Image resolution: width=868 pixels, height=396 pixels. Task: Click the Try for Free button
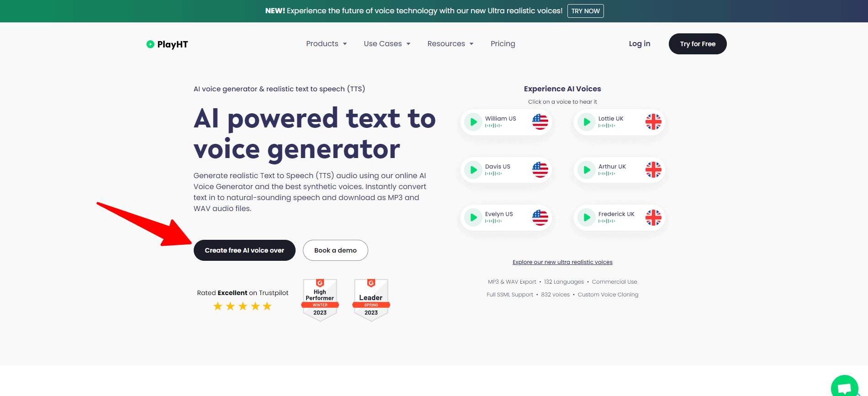click(x=697, y=44)
